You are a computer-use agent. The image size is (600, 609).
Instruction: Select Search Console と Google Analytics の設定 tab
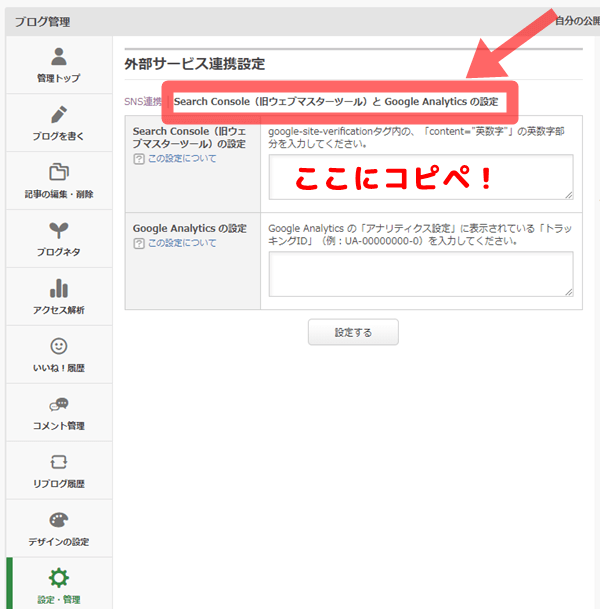click(x=336, y=102)
